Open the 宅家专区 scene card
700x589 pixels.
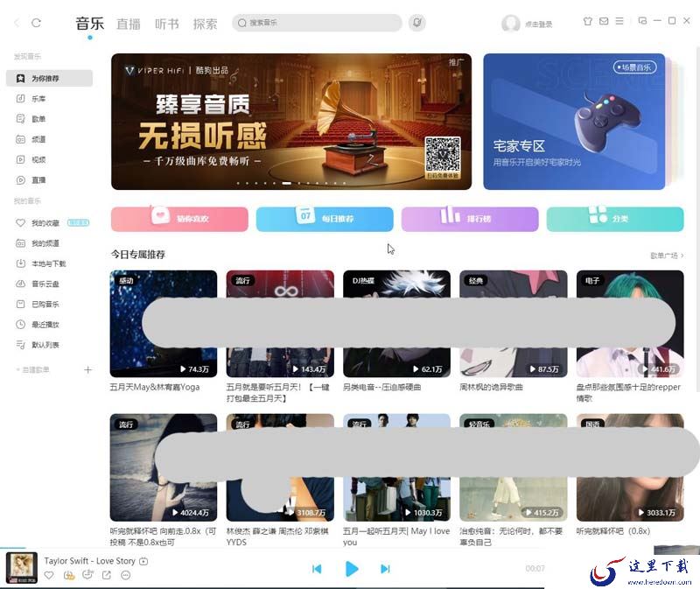574,122
